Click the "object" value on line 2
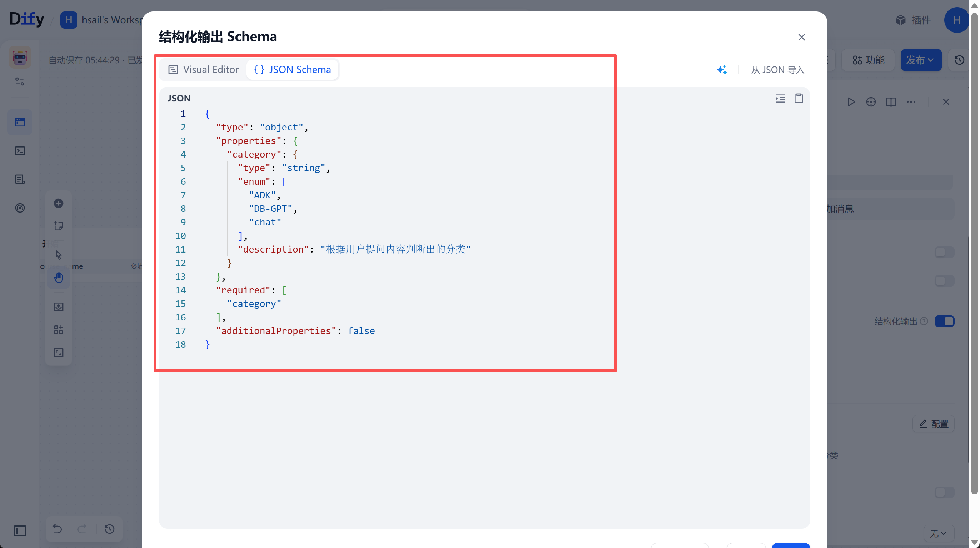 (281, 127)
